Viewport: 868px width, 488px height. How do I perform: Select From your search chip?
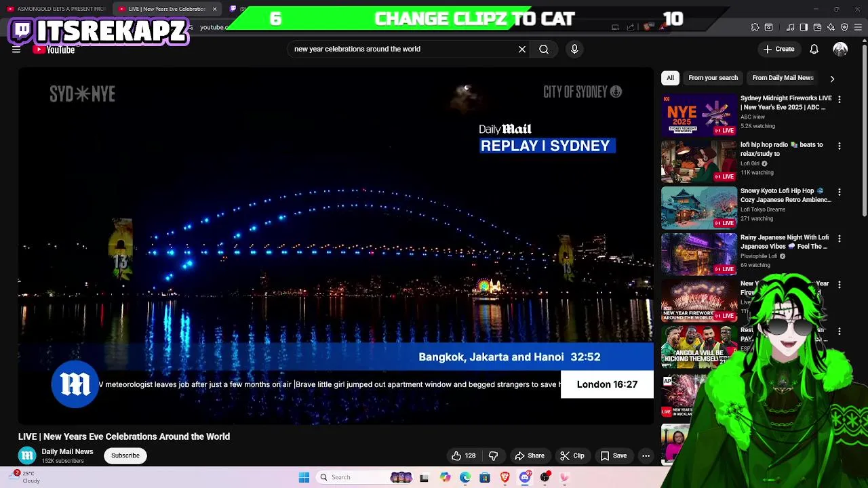(x=713, y=78)
